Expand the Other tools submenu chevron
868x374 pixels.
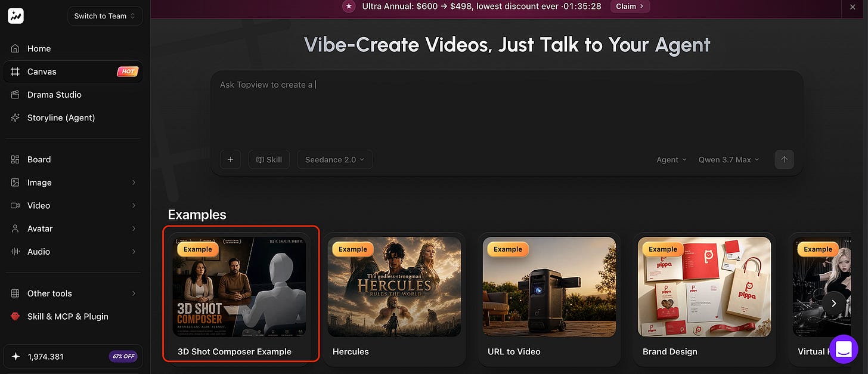point(134,293)
